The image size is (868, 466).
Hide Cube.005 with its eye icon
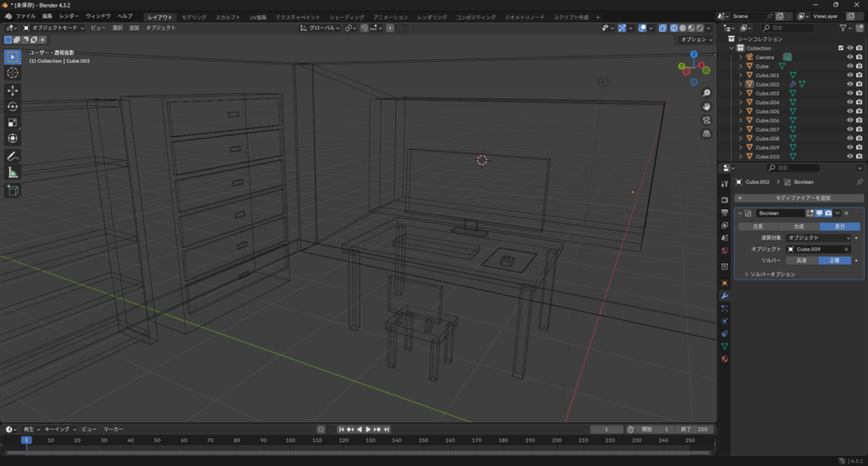click(849, 111)
